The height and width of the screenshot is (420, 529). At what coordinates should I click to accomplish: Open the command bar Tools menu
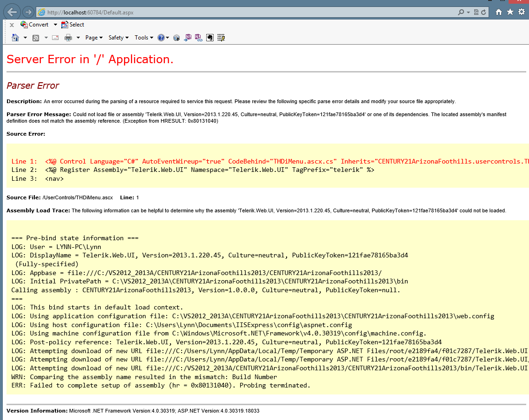[x=144, y=38]
